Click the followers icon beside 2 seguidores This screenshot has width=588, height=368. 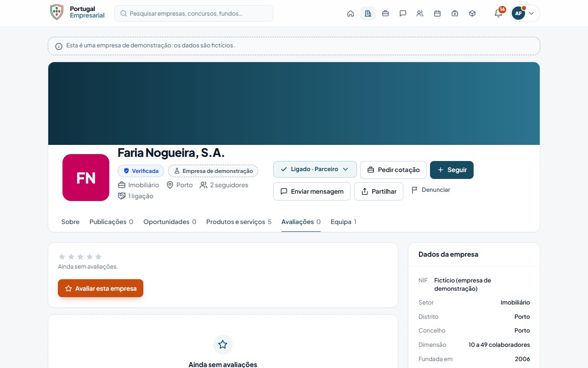204,185
